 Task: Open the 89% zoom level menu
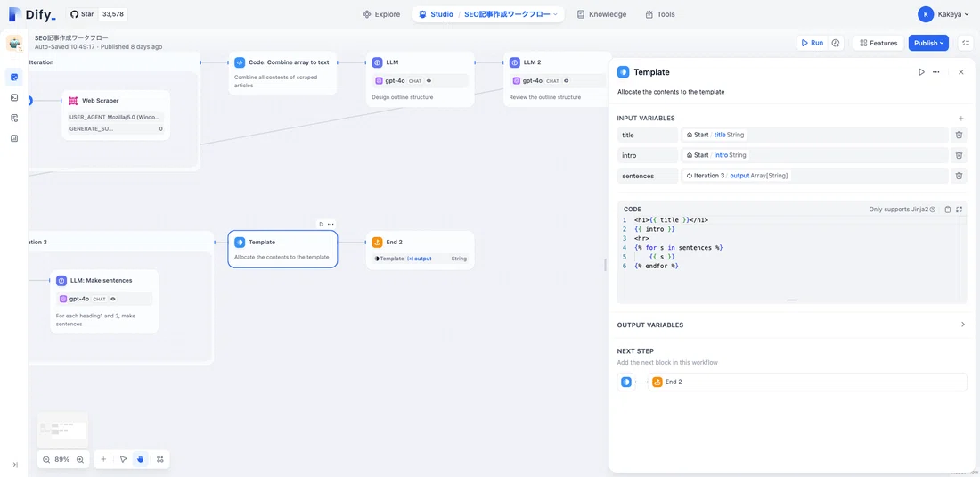(62, 459)
